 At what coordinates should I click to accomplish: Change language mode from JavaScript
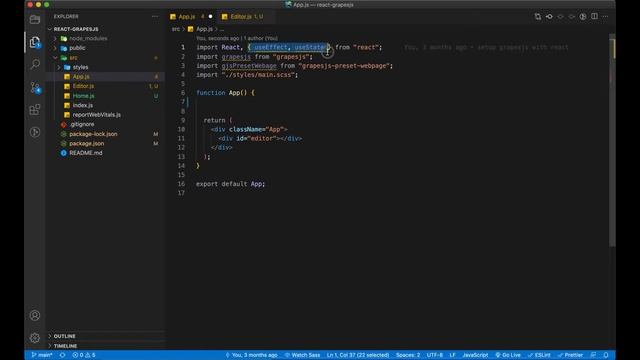[x=475, y=355]
